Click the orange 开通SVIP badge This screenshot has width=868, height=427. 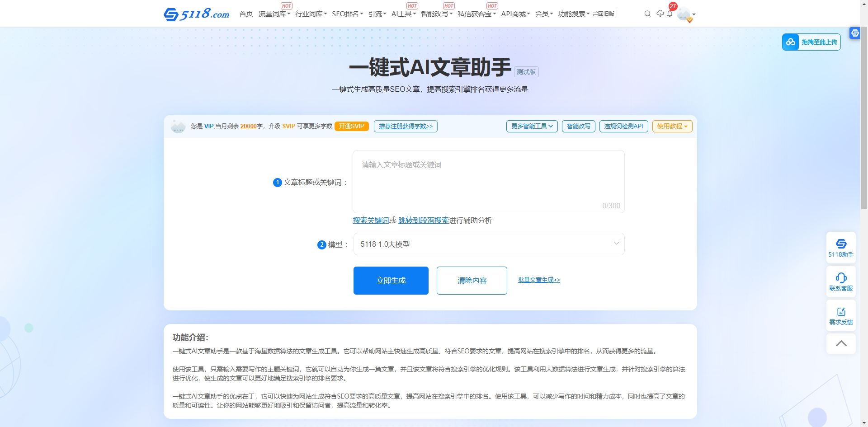[352, 126]
